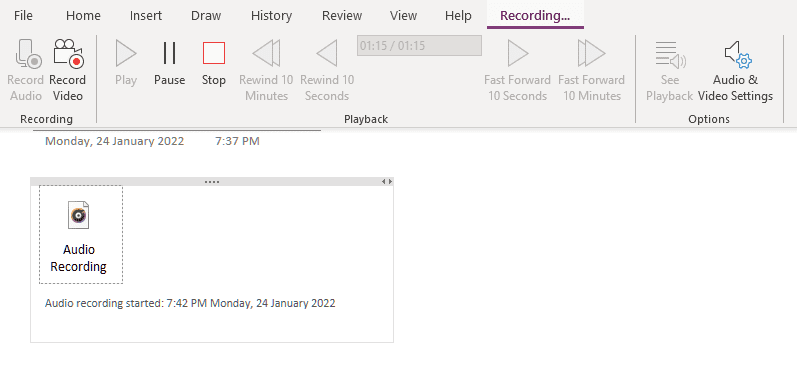This screenshot has height=373, width=797.
Task: Start recording with Record Video icon
Action: click(x=68, y=54)
